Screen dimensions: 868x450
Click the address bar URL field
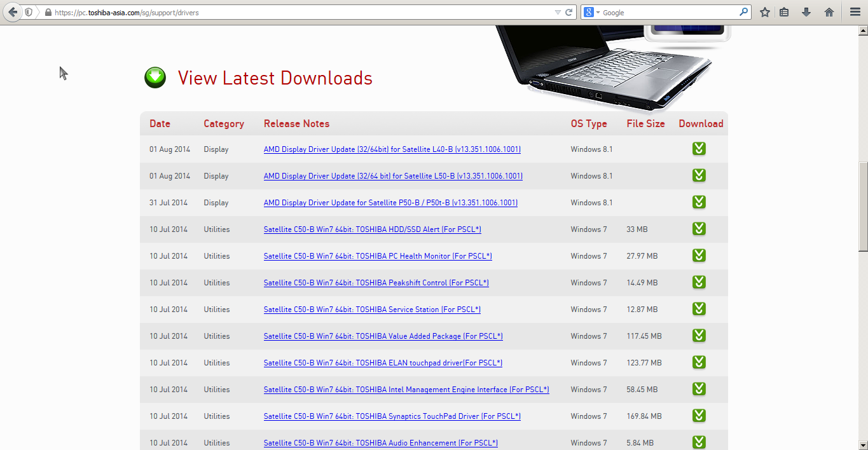[x=299, y=13]
